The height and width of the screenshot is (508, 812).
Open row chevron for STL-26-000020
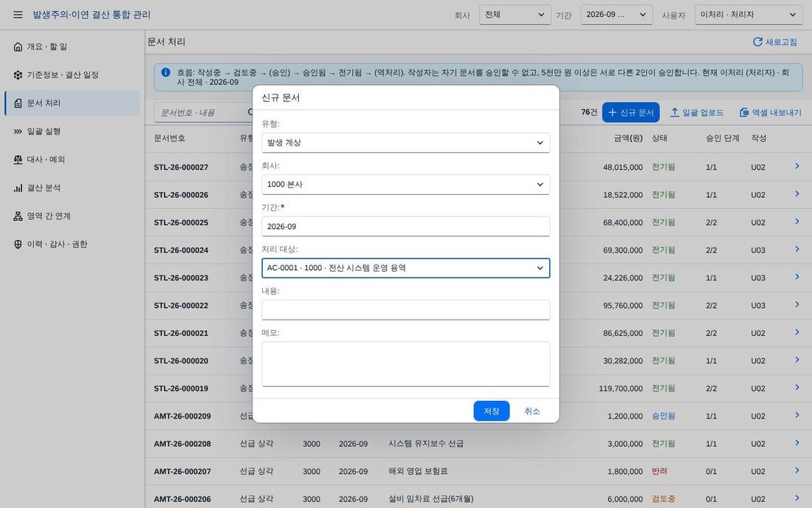tap(797, 360)
